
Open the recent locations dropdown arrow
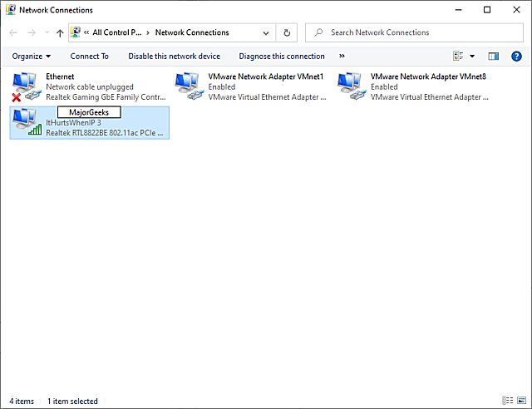coord(47,32)
